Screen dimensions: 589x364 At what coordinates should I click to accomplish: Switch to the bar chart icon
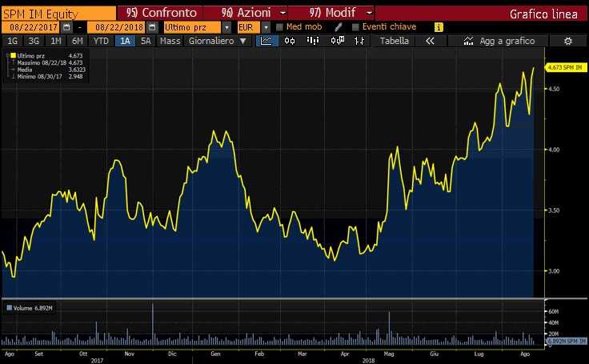[x=313, y=41]
